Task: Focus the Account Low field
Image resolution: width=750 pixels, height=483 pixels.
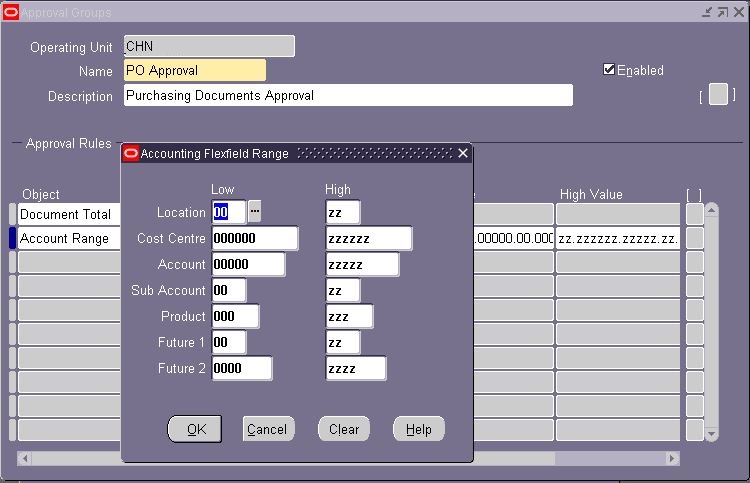Action: [248, 264]
